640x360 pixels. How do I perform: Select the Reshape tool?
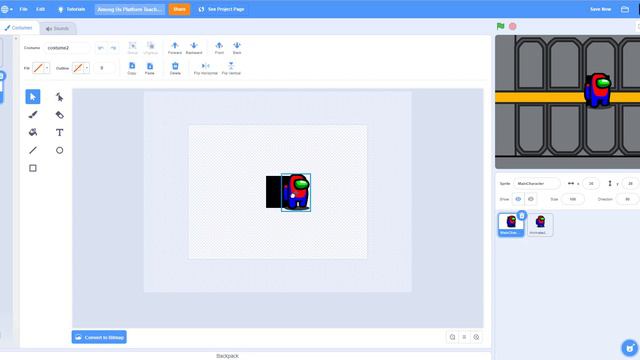click(60, 97)
